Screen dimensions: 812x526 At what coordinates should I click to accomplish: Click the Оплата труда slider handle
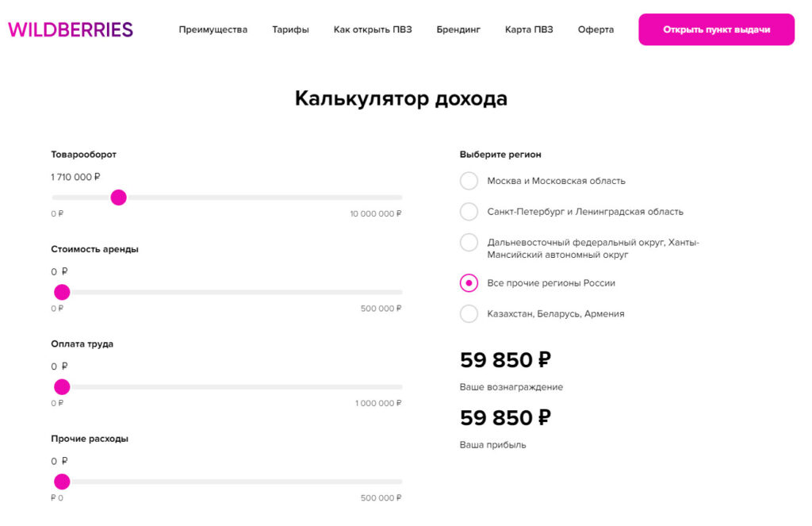(x=62, y=387)
